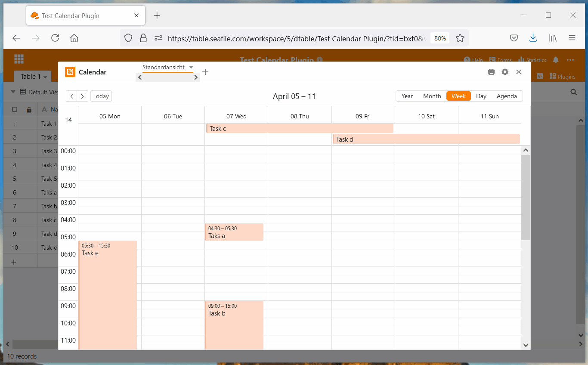Go to the next week arrow

coord(82,96)
